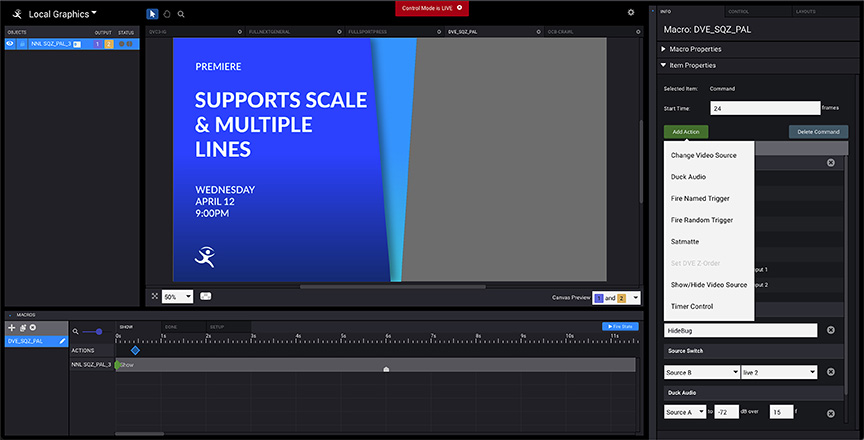The height and width of the screenshot is (440, 864).
Task: Choose Show/Hide Video Source from the menu
Action: [x=709, y=285]
